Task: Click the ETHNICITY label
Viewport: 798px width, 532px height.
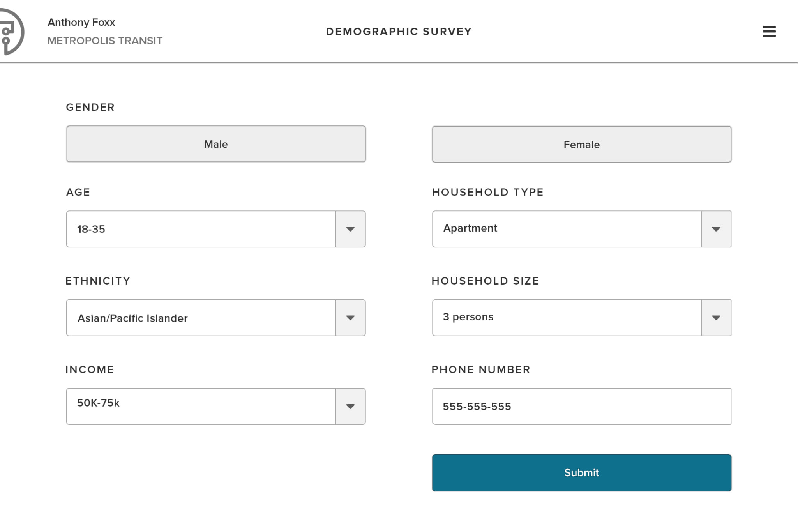Action: [x=98, y=281]
